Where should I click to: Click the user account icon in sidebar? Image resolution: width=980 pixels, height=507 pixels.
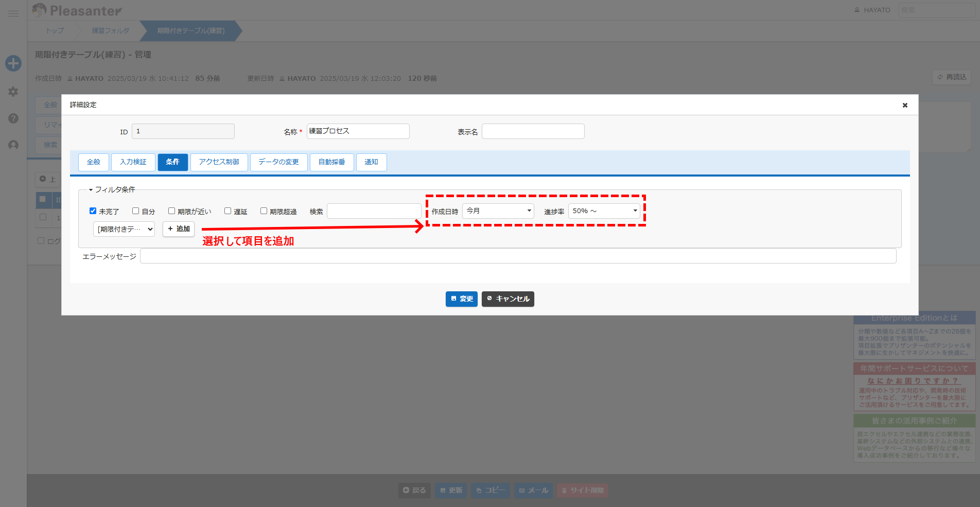(x=13, y=145)
